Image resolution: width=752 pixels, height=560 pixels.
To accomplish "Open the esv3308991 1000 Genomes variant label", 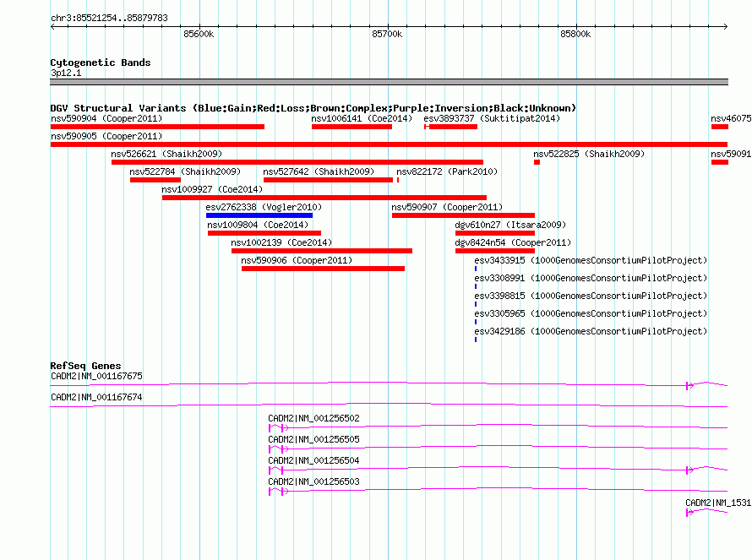I will [x=591, y=278].
